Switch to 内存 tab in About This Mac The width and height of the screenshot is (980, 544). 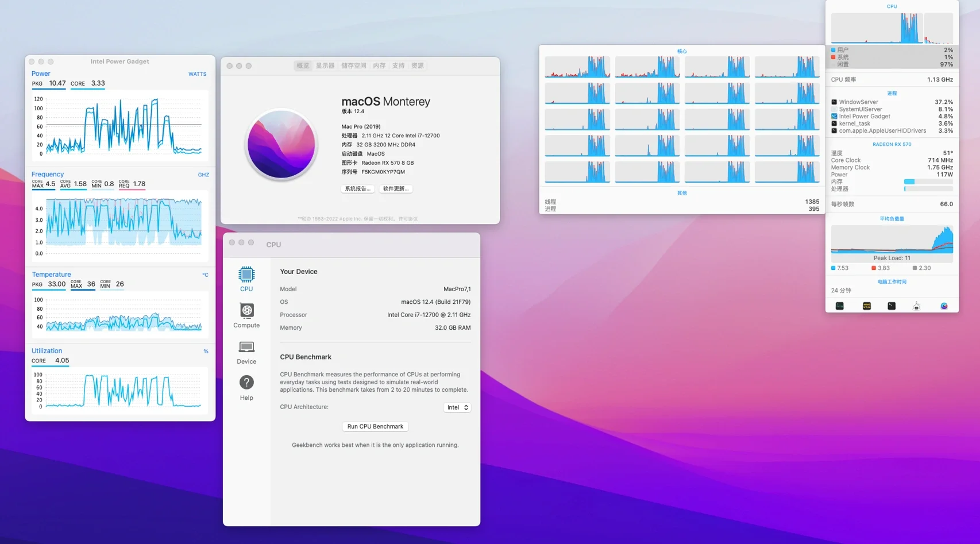[379, 66]
